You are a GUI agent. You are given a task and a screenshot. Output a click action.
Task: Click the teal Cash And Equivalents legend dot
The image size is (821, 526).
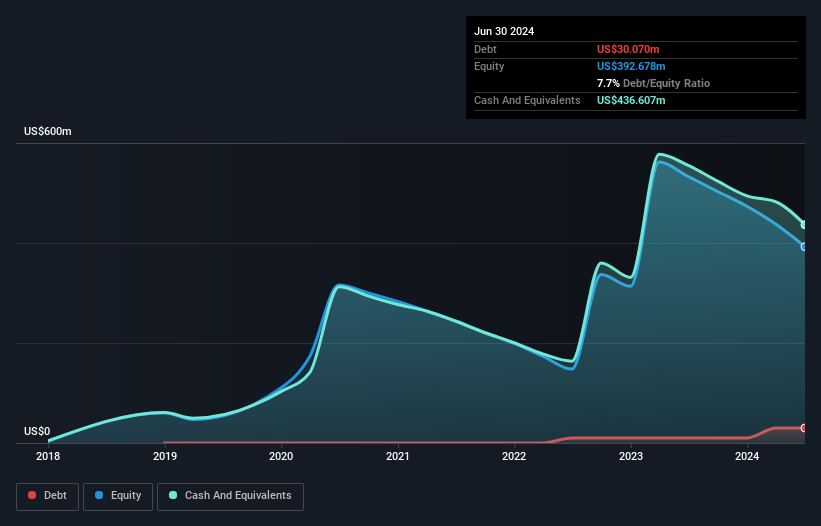point(173,495)
